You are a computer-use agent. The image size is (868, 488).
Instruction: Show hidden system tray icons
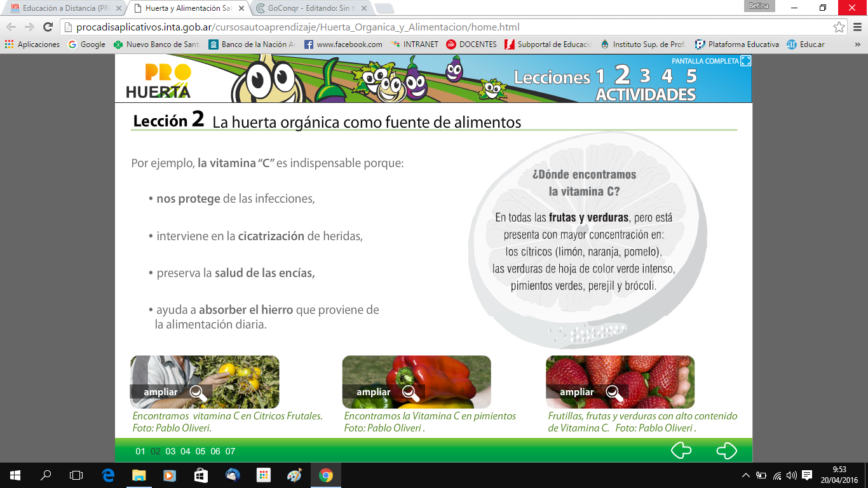click(746, 475)
